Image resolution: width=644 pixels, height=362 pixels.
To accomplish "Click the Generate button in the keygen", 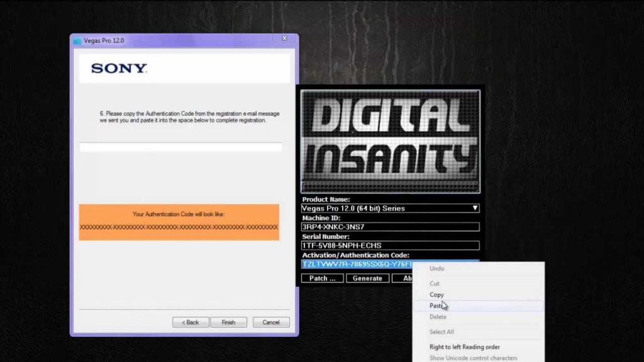I will pyautogui.click(x=367, y=278).
